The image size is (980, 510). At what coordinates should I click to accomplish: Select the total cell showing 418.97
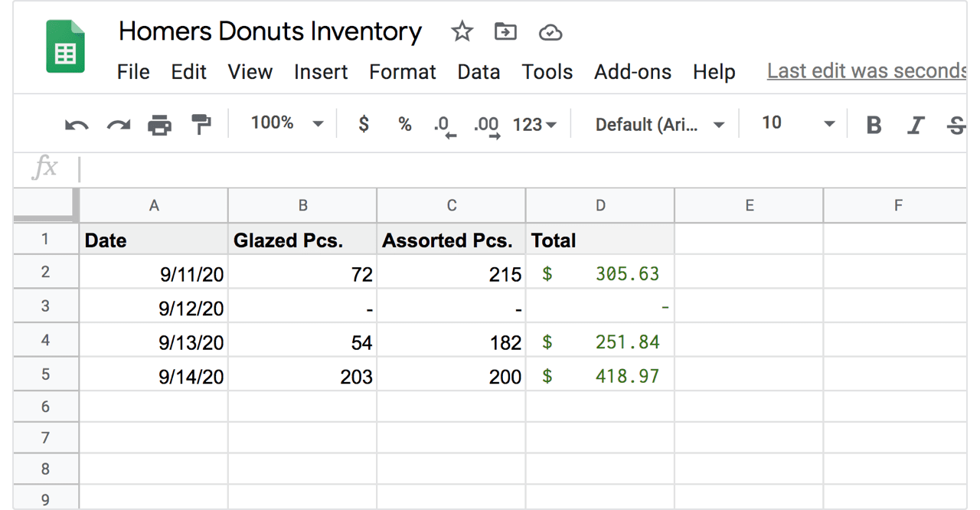tap(600, 375)
